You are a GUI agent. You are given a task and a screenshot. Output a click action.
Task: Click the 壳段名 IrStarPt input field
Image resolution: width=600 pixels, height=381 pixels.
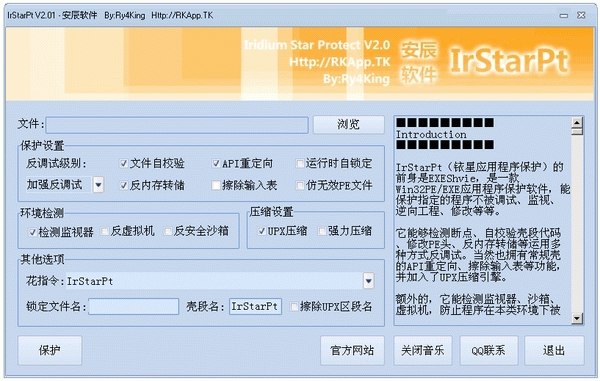coord(256,306)
